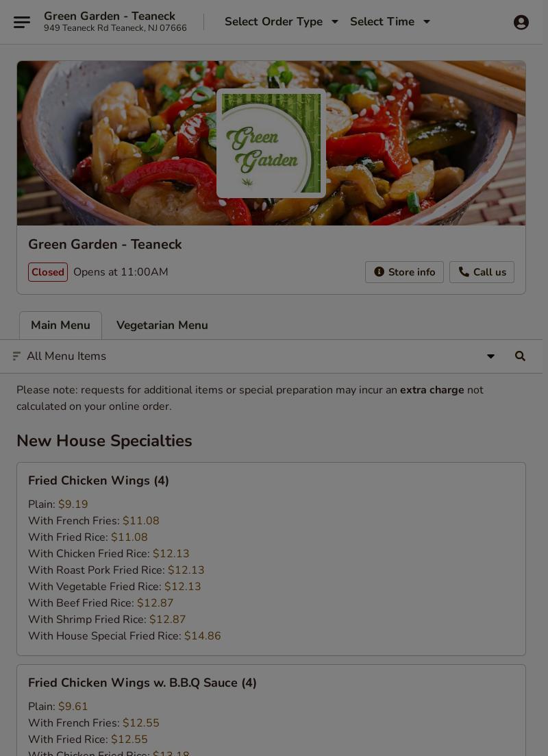Image resolution: width=548 pixels, height=756 pixels.
Task: Expand the Select Order Type dropdown
Action: pyautogui.click(x=282, y=22)
